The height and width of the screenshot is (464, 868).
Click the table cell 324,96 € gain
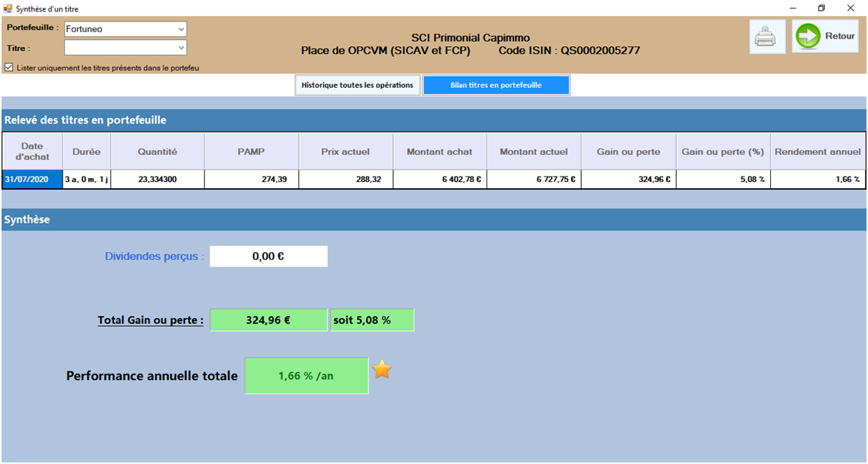pos(628,180)
